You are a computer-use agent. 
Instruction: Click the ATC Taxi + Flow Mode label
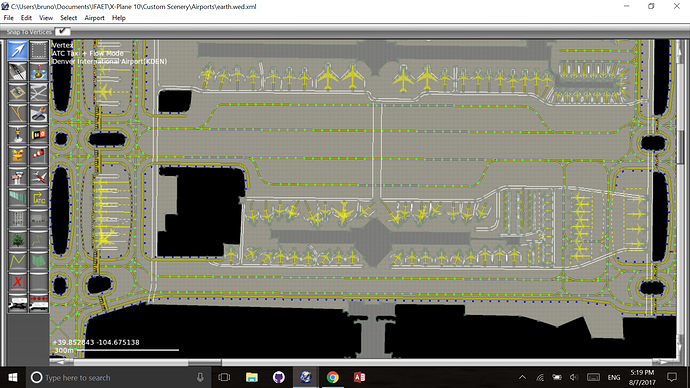point(88,53)
